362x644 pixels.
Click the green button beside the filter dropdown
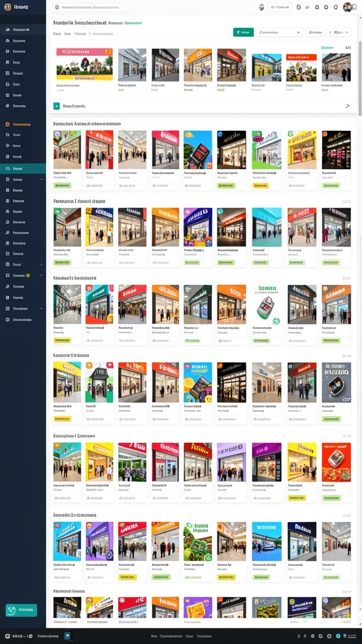point(243,32)
